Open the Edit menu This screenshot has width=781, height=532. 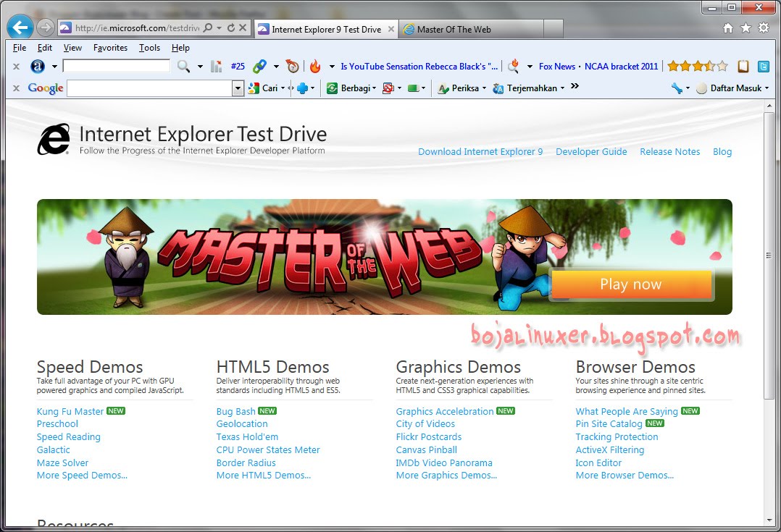44,48
